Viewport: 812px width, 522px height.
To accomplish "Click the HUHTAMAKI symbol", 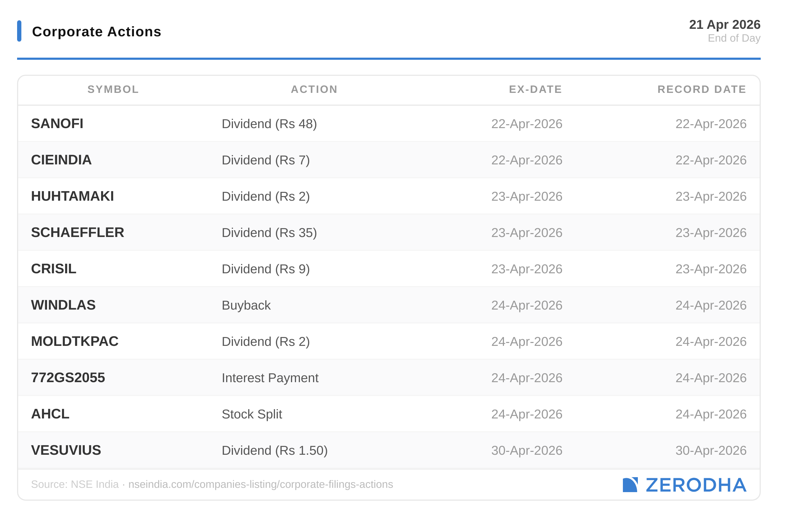I will tap(72, 196).
